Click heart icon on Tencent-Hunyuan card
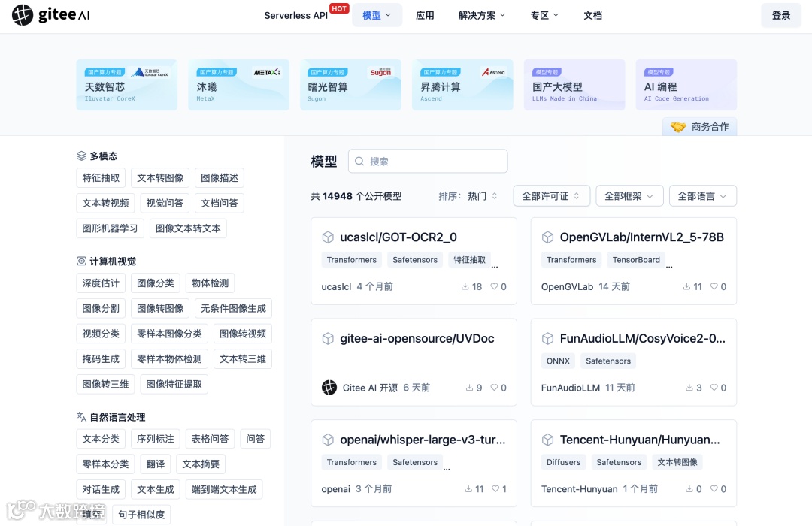The height and width of the screenshot is (526, 812). [714, 488]
